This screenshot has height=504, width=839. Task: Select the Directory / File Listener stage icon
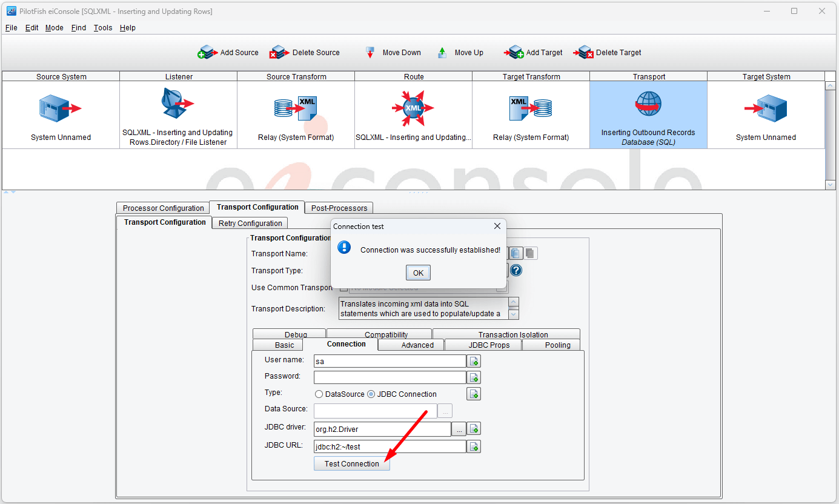pyautogui.click(x=177, y=104)
